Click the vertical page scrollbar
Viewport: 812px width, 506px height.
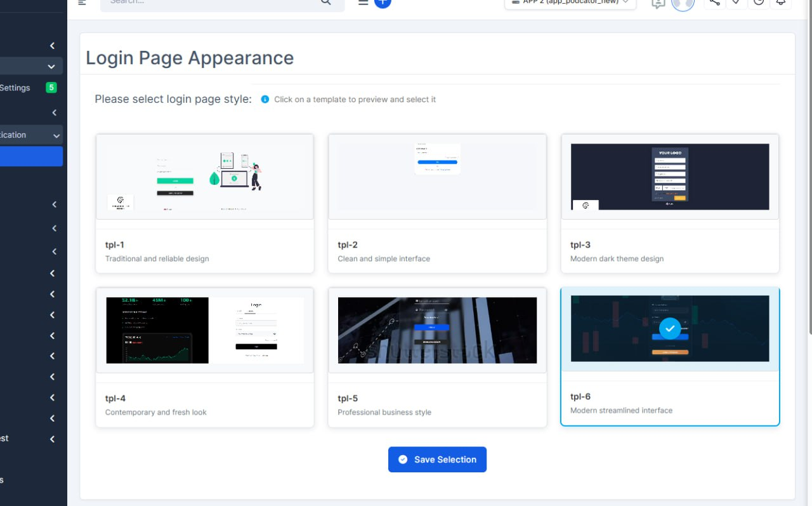click(x=809, y=190)
